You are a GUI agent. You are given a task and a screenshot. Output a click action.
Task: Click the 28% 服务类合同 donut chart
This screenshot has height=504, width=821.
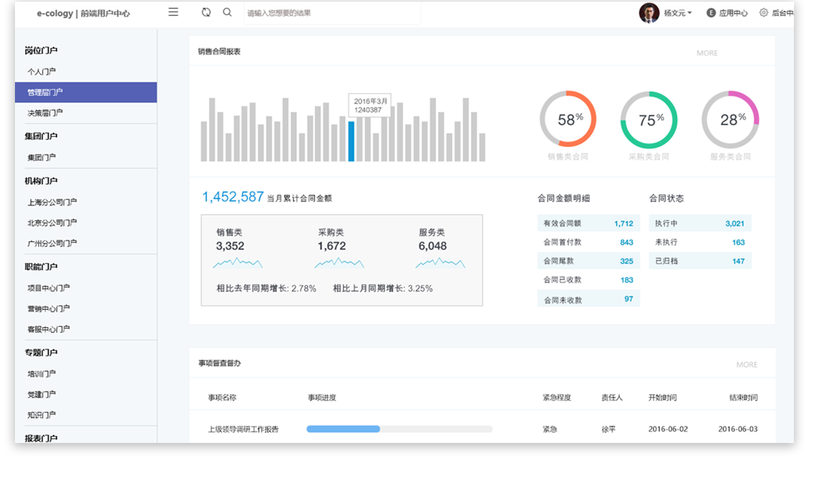click(730, 120)
